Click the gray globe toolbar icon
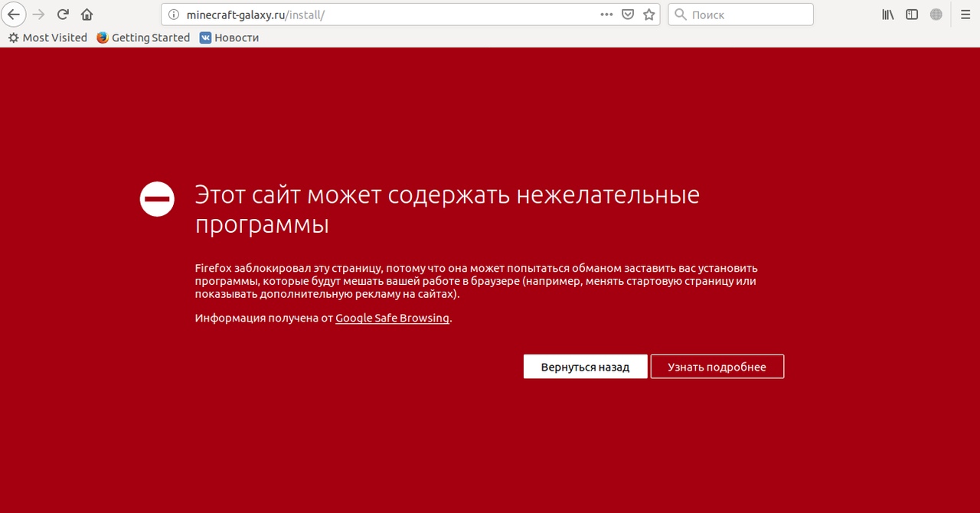The image size is (980, 513). 936,15
